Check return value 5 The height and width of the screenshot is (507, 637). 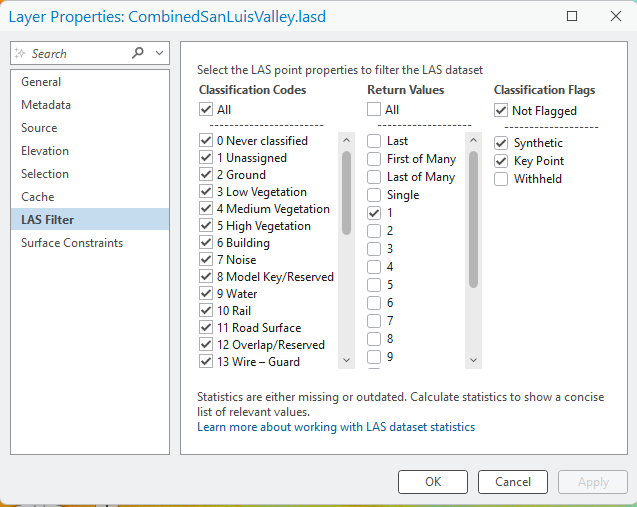click(x=374, y=285)
